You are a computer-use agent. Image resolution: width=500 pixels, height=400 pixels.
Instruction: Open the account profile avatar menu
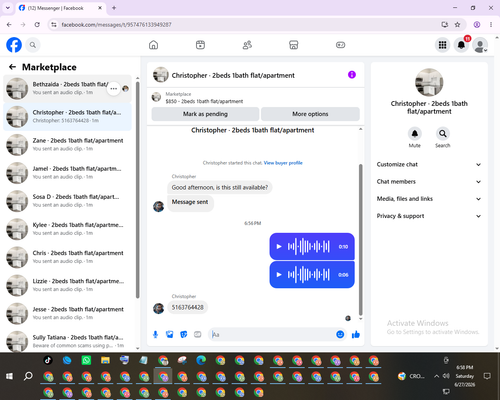(480, 45)
